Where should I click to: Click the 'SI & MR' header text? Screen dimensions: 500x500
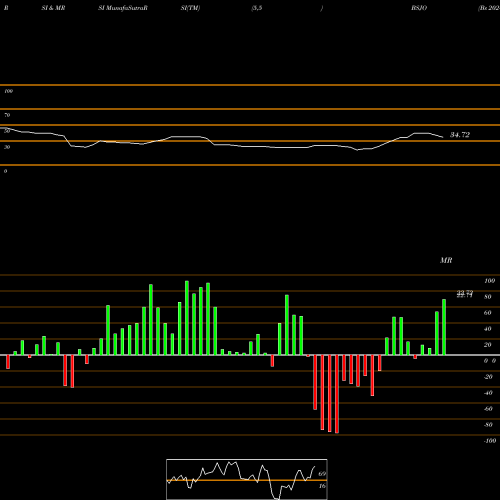(53, 8)
